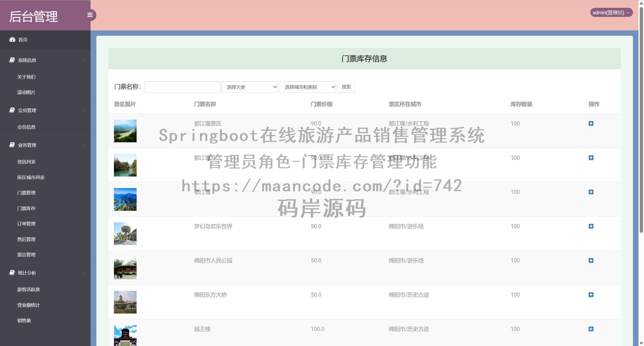Focus the 门票名称 search input field

[182, 87]
